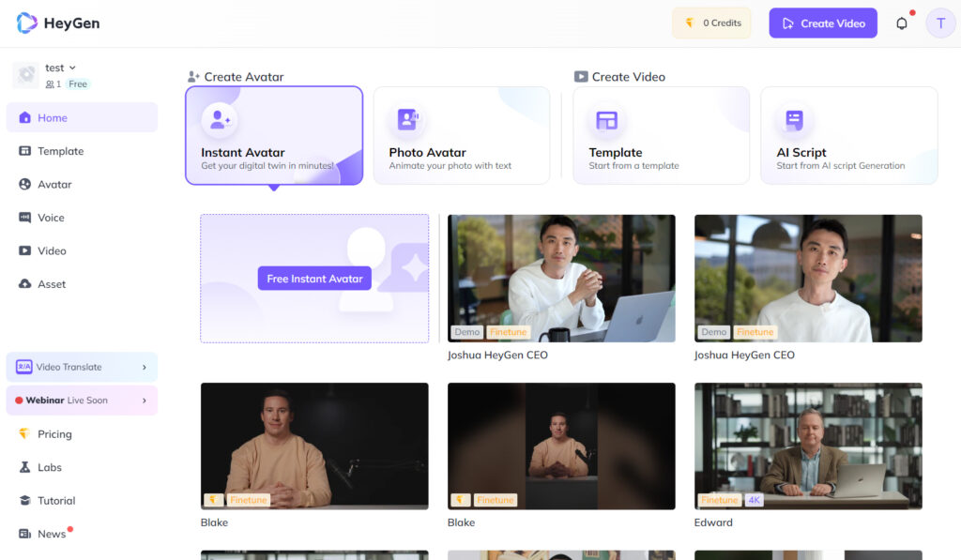Expand the Webinar Live Soon chevron
This screenshot has height=560, width=961.
click(x=145, y=401)
